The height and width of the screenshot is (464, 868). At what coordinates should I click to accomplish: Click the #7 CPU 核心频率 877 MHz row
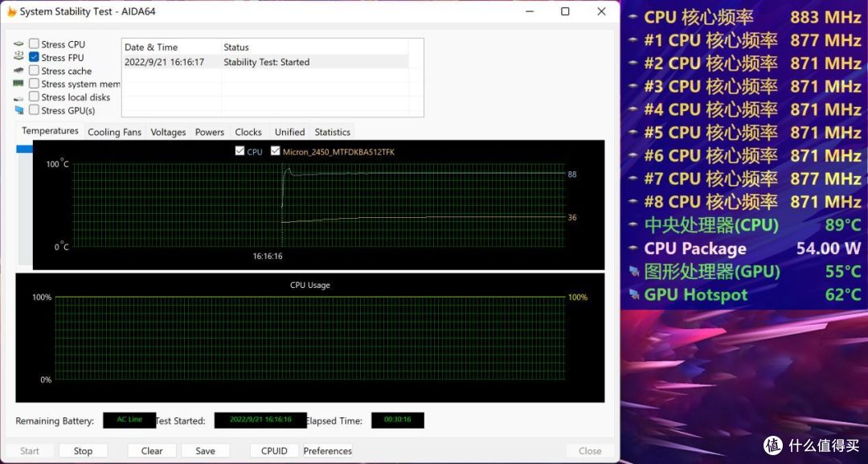click(x=746, y=179)
